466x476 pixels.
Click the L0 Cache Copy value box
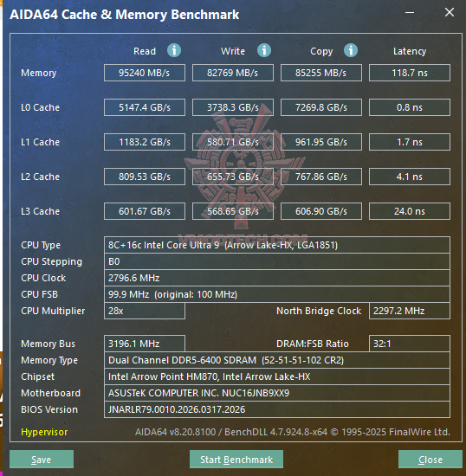click(x=321, y=107)
